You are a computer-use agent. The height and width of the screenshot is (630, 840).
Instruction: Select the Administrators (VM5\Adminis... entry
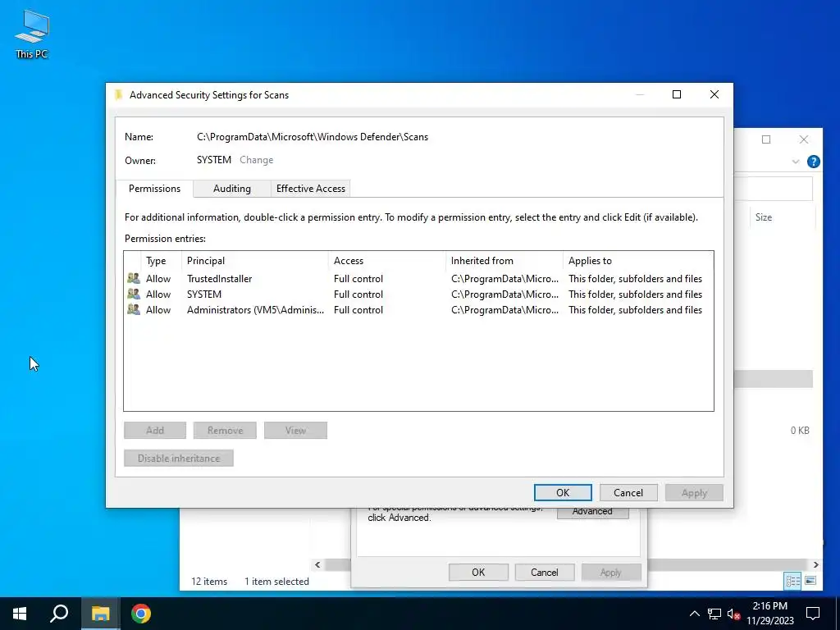click(418, 309)
